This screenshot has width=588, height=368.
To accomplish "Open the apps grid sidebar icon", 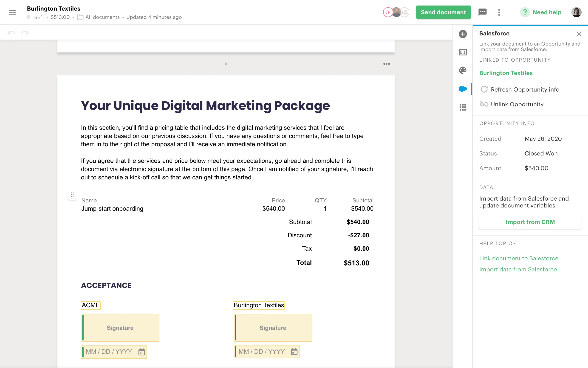I will coord(463,107).
